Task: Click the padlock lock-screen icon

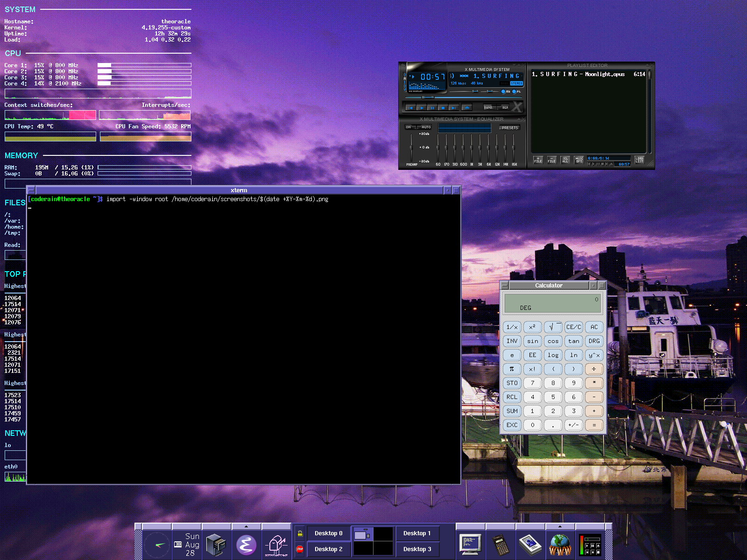Action: pos(300,533)
